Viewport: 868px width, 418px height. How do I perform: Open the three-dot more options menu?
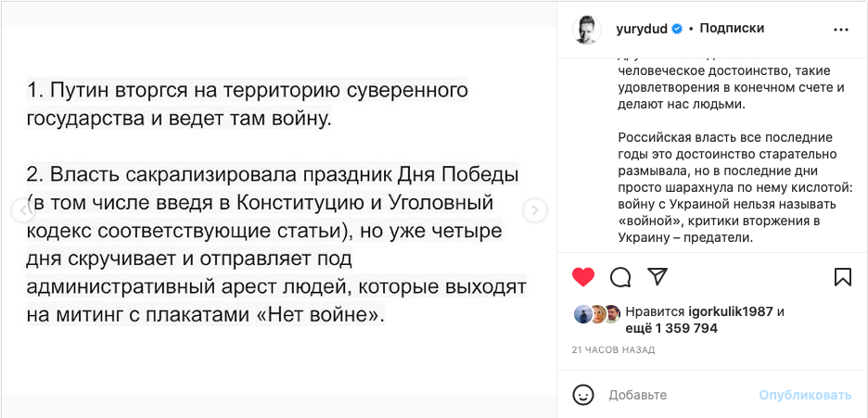(841, 30)
